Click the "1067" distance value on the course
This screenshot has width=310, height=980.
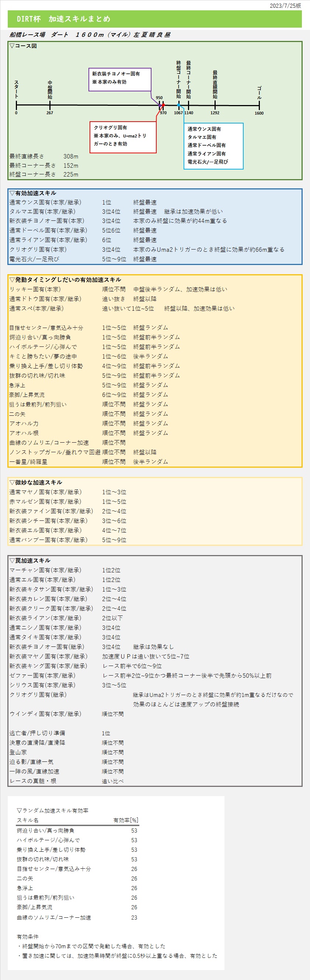coord(178,113)
